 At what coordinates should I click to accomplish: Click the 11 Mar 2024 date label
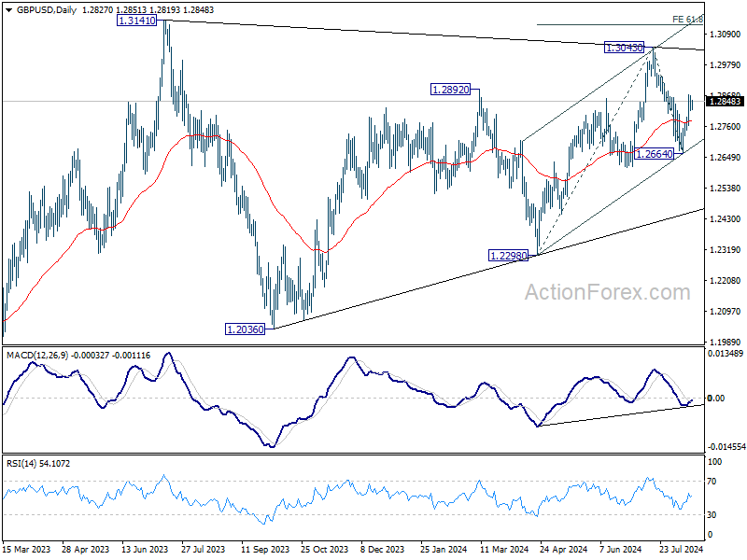(x=504, y=549)
